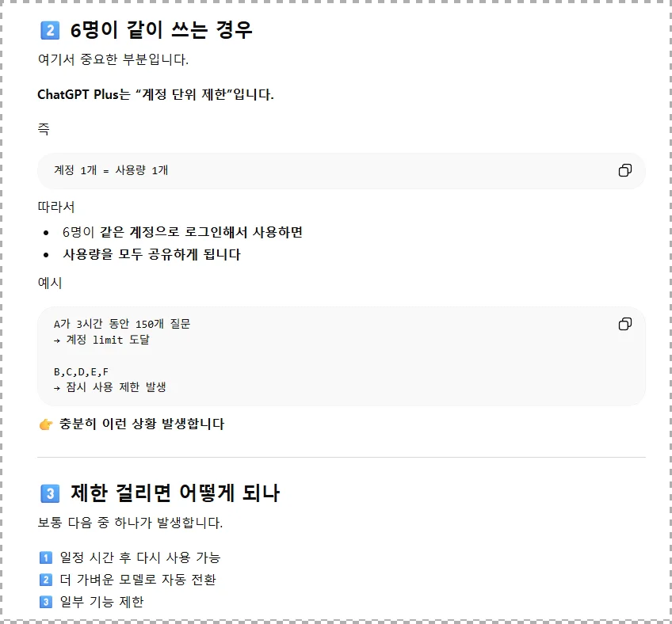
Task: Click the "충분히 이런 상황 발생합니다" bold text
Action: coord(143,424)
